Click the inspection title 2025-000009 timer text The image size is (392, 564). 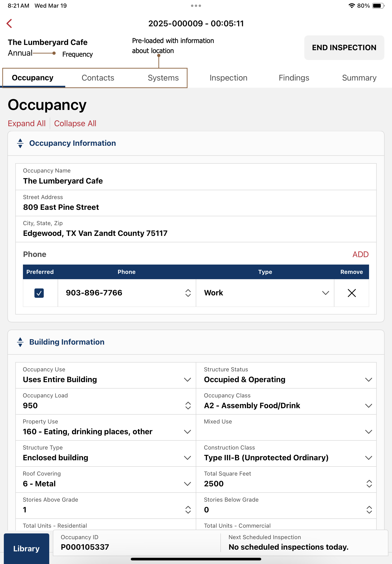pos(196,24)
